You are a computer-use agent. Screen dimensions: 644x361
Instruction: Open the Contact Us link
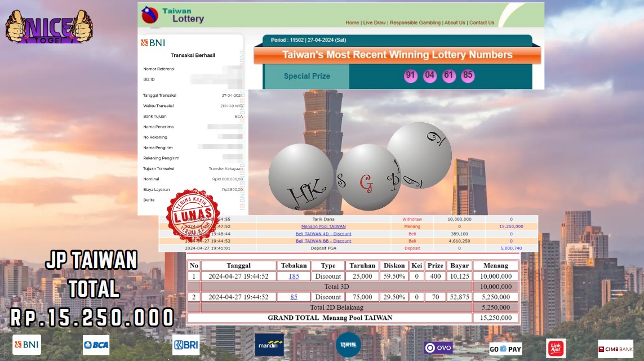[482, 23]
